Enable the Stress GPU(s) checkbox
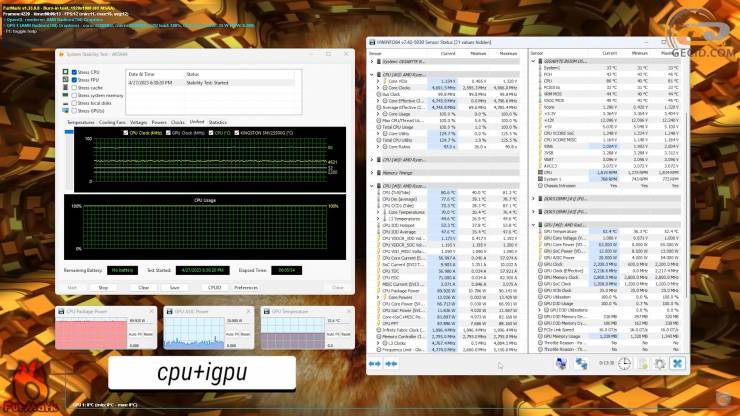This screenshot has width=740, height=416. click(x=74, y=110)
